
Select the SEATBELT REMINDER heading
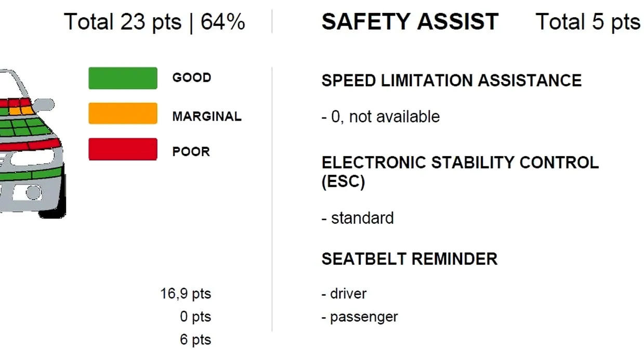click(x=410, y=259)
